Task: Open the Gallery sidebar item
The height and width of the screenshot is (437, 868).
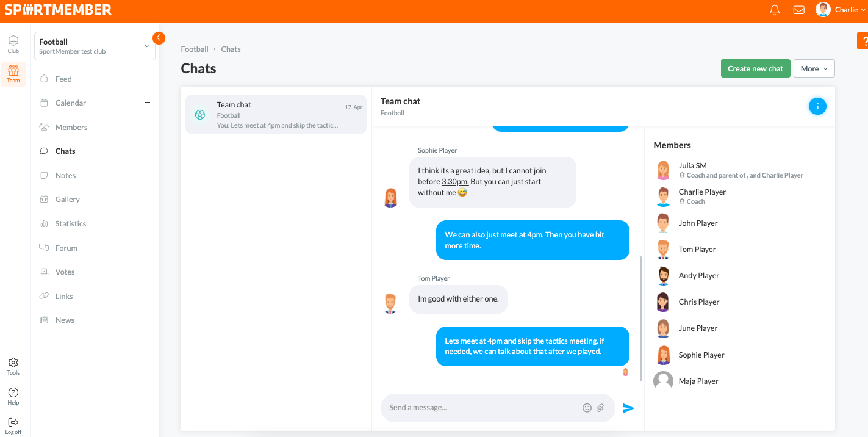Action: pos(67,200)
